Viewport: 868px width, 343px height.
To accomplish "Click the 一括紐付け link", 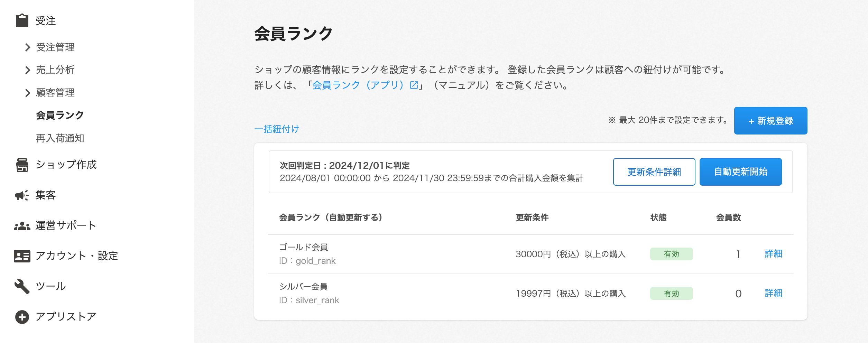I will pyautogui.click(x=277, y=129).
